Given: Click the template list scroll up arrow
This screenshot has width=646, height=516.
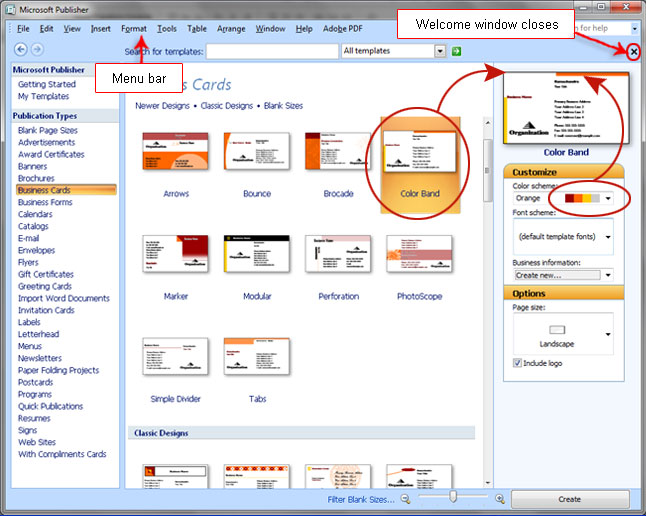Looking at the screenshot, I should [x=488, y=123].
